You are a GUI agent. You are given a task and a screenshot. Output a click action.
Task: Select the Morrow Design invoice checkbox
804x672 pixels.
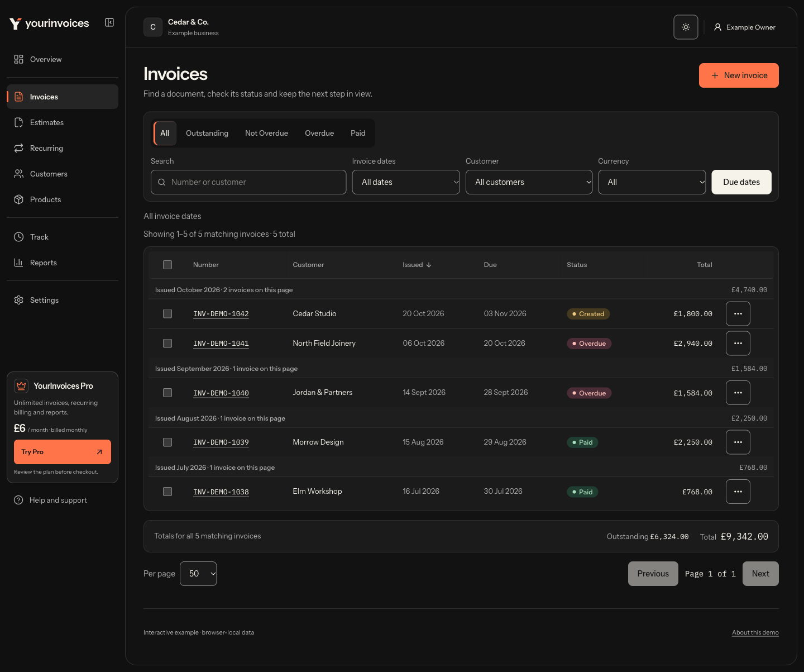pos(167,442)
